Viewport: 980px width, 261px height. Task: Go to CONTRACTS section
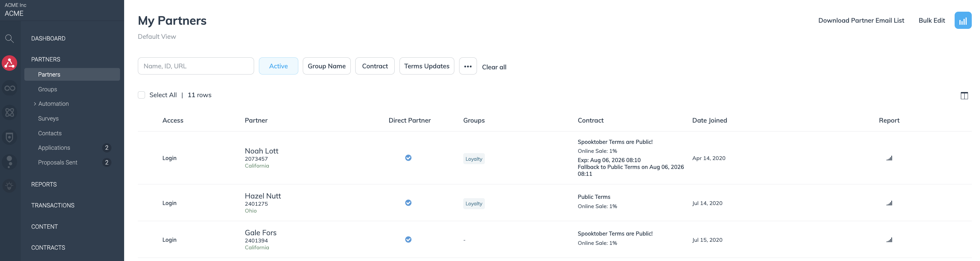pos(48,248)
